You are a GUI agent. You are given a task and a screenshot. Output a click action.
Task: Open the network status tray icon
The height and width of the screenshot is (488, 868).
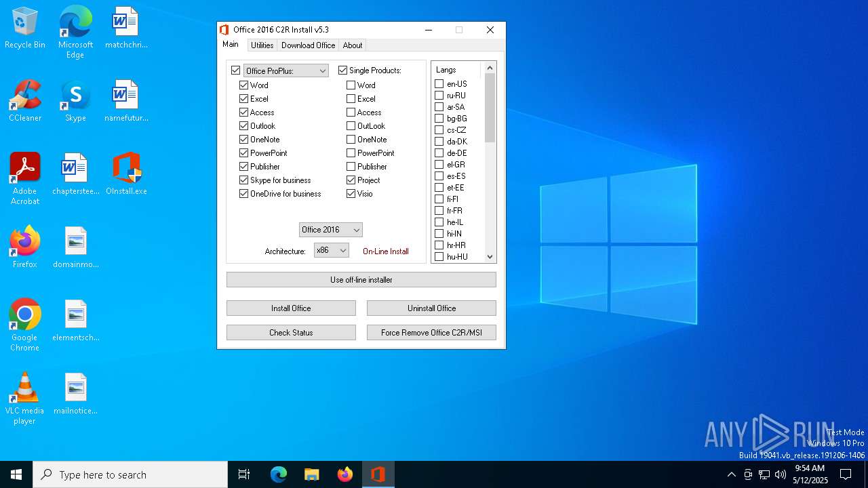pos(764,474)
